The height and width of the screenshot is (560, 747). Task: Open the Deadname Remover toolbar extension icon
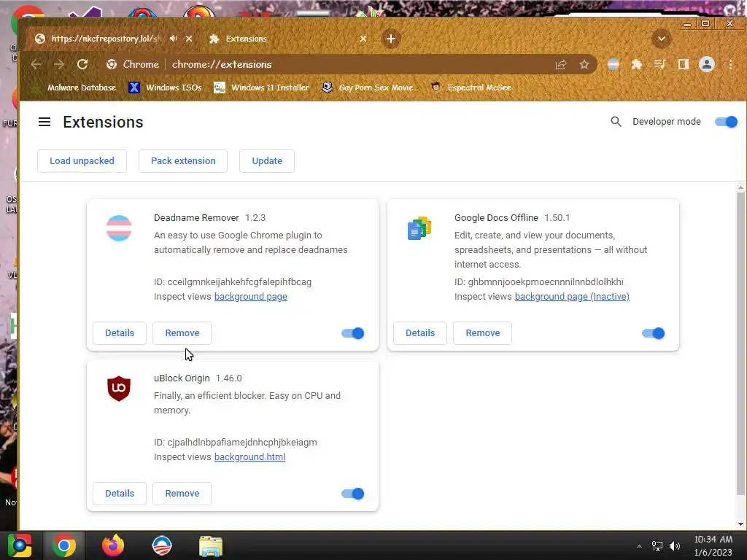(x=614, y=64)
